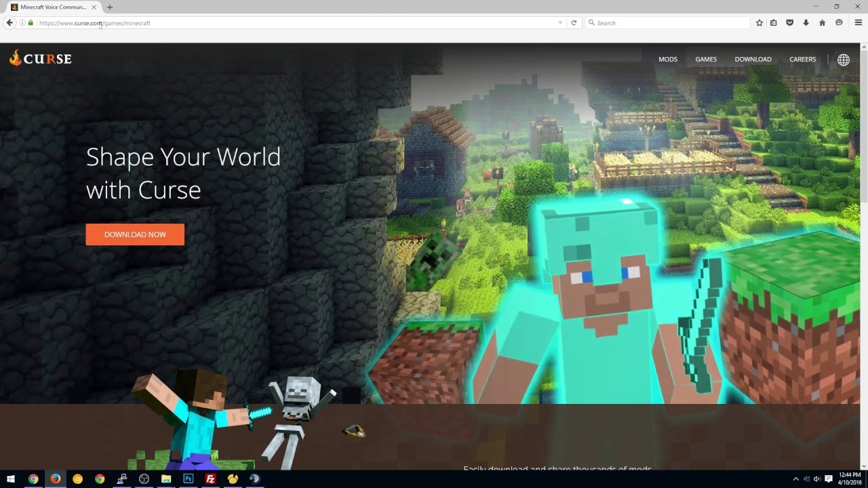Open network connection taskbar icon
The width and height of the screenshot is (868, 488).
(122, 479)
